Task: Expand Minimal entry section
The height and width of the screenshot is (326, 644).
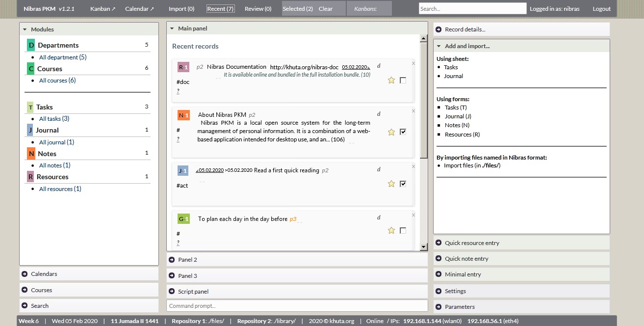Action: pos(521,274)
